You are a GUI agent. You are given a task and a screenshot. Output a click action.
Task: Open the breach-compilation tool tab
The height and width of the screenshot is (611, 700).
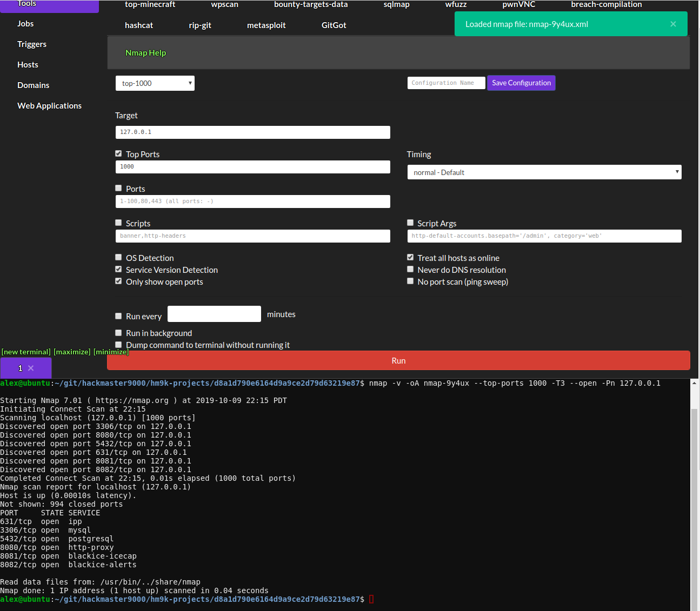(x=606, y=4)
